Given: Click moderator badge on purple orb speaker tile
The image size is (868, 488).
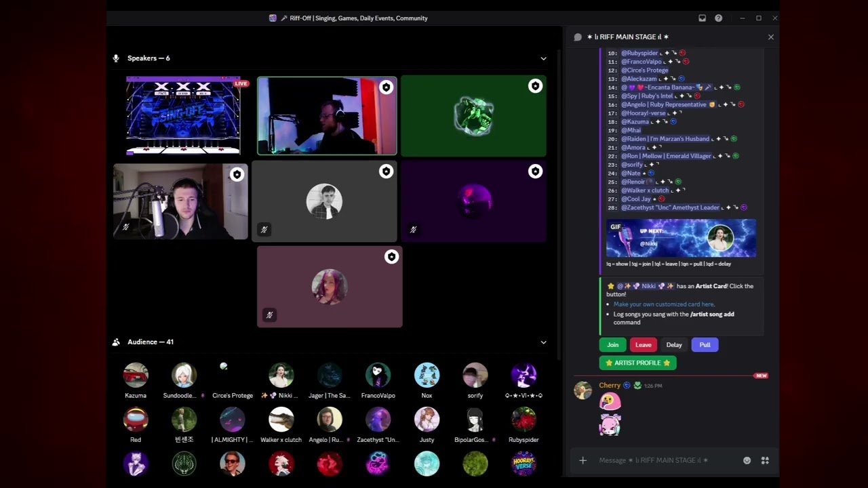Looking at the screenshot, I should 535,171.
